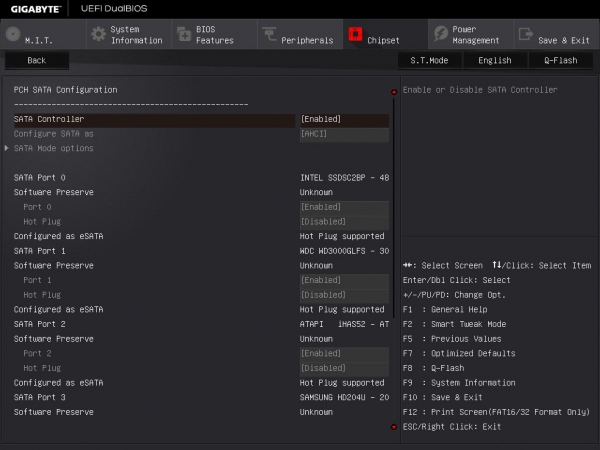Viewport: 600px width, 450px height.
Task: Change SATA Controller Enabled value
Action: click(x=344, y=119)
